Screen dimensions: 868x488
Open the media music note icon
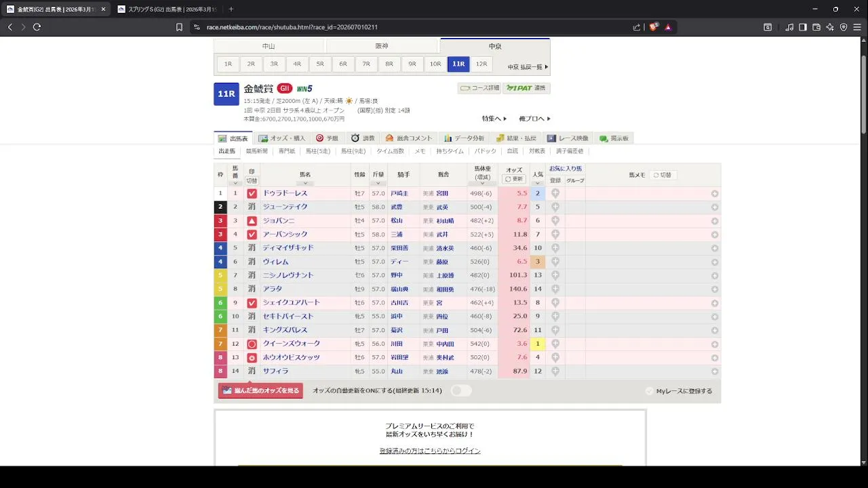point(789,27)
